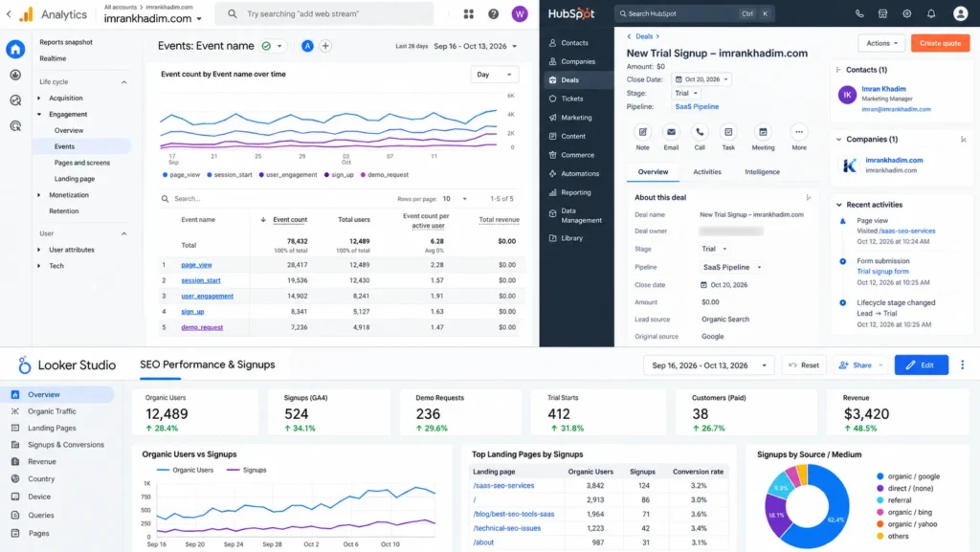Open the demo_request event link

click(x=202, y=327)
